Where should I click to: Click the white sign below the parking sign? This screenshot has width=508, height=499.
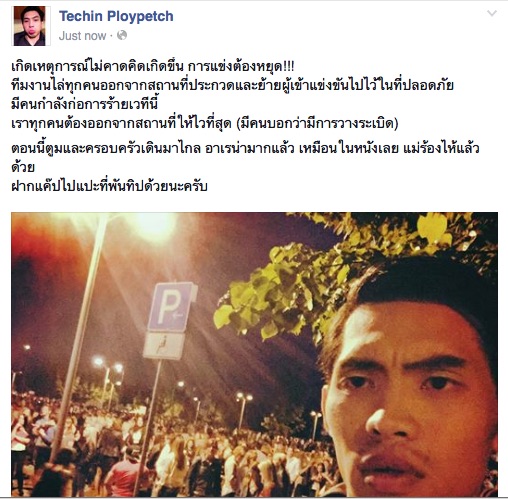164,346
